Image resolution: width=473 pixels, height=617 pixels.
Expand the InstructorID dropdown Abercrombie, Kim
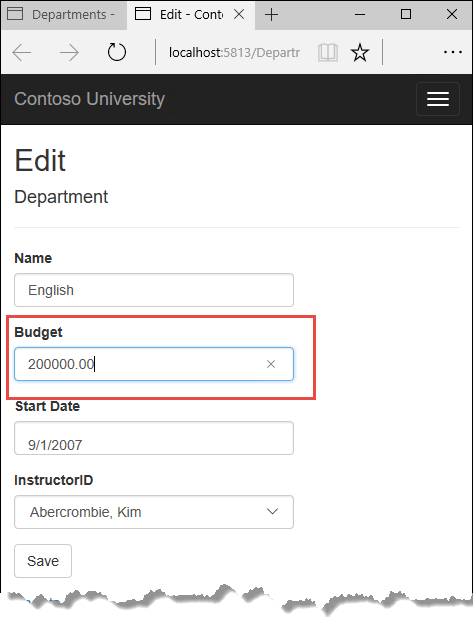point(154,512)
